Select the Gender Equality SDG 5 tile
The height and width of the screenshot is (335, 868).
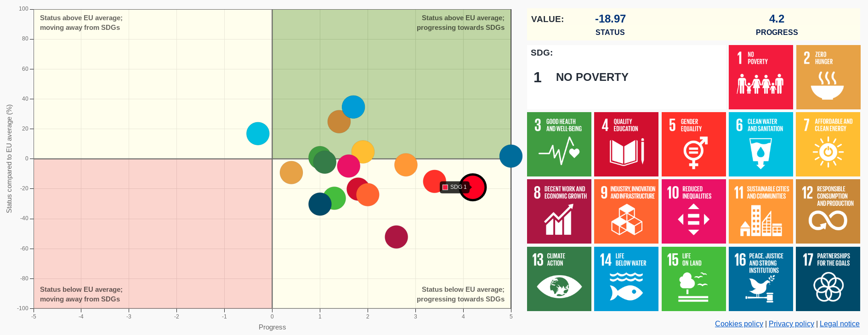[x=693, y=144]
